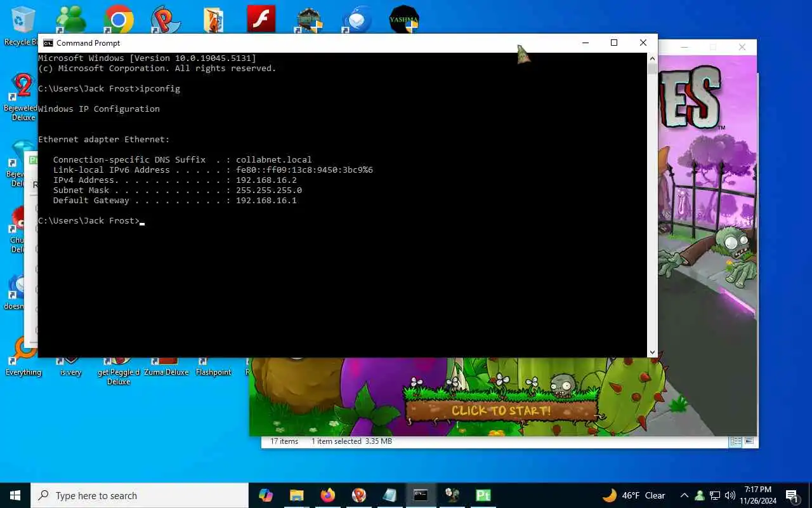The height and width of the screenshot is (508, 812).
Task: Open Command Prompt window system menu icon
Action: (48, 43)
